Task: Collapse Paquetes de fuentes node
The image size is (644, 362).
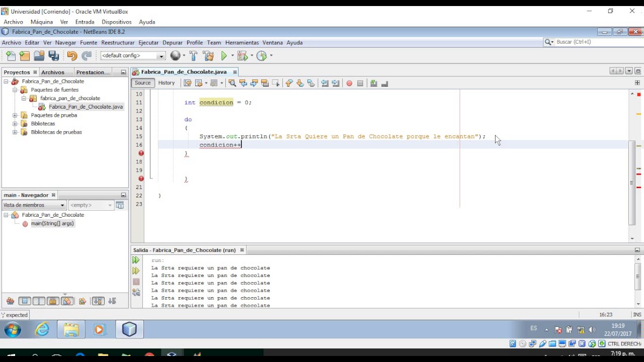Action: (x=15, y=90)
